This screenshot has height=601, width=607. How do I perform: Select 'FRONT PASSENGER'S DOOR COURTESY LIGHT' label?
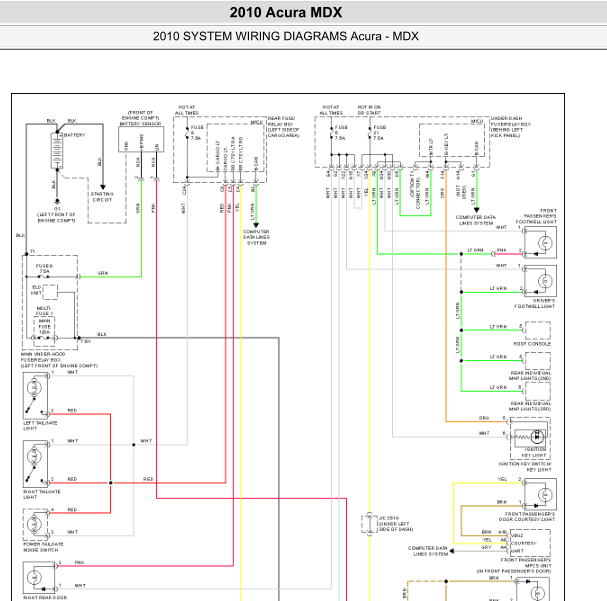527,516
